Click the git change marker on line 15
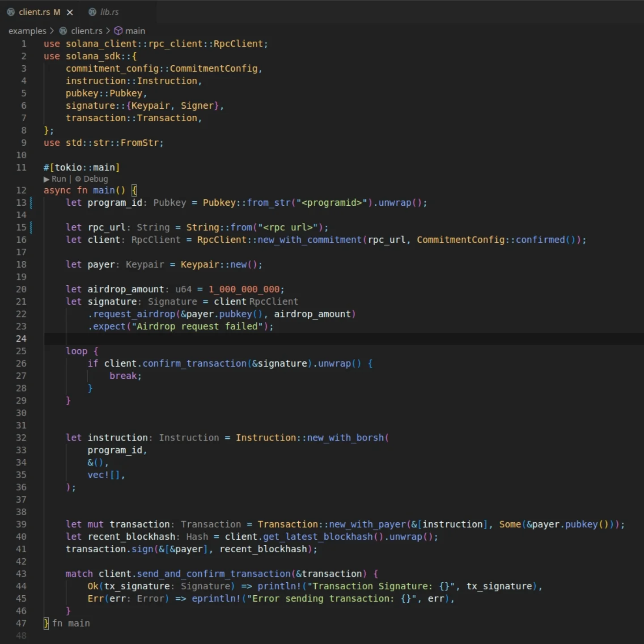Image resolution: width=644 pixels, height=644 pixels. tap(31, 227)
